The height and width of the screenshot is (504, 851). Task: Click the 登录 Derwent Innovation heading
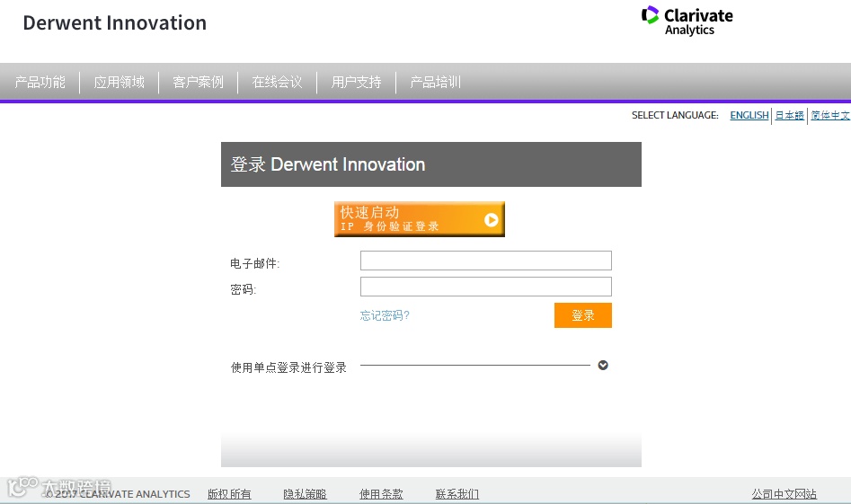coord(328,164)
